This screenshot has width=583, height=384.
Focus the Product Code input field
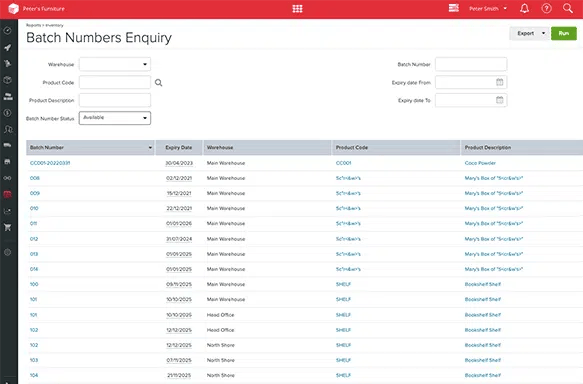tap(115, 82)
